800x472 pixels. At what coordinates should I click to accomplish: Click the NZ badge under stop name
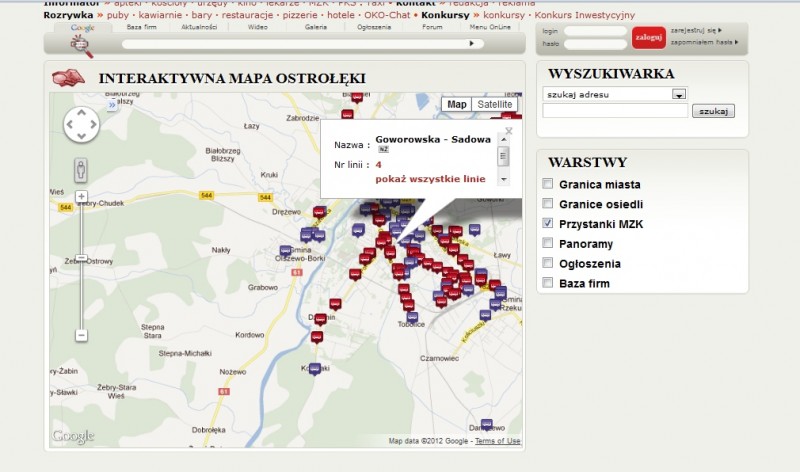click(383, 150)
